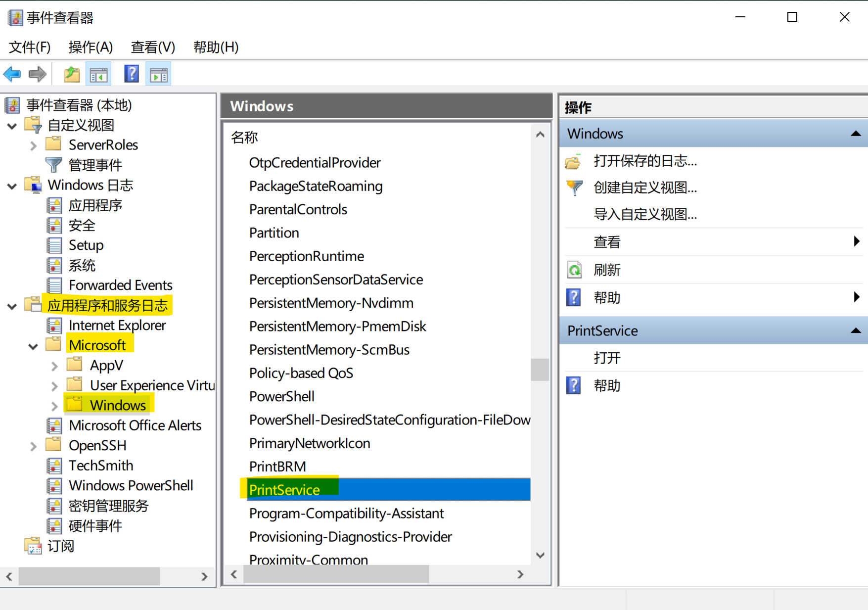The width and height of the screenshot is (868, 610).
Task: Expand the OpenSSH folder node
Action: [x=33, y=446]
